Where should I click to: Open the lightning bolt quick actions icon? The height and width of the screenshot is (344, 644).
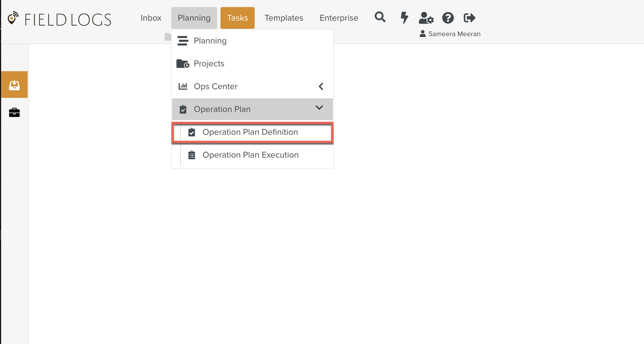click(x=404, y=18)
